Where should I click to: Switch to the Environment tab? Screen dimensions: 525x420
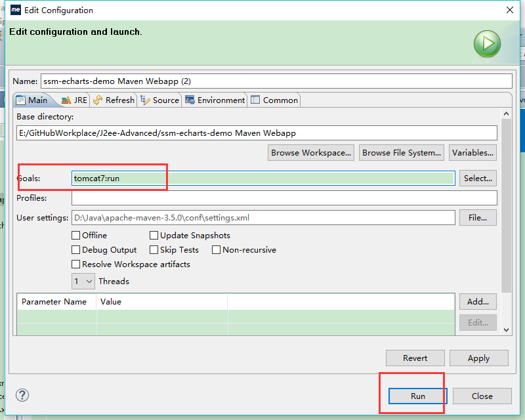click(x=215, y=100)
